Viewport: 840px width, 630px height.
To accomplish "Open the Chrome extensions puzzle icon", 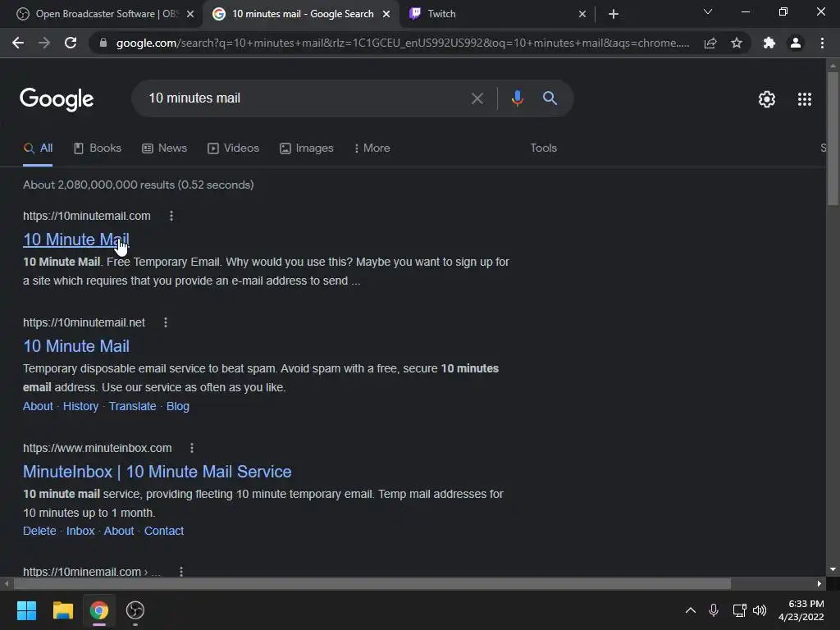I will coord(769,43).
